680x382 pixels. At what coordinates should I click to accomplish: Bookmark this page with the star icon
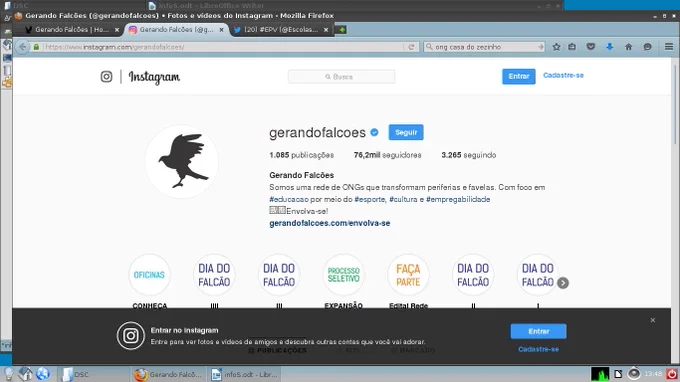(x=556, y=47)
